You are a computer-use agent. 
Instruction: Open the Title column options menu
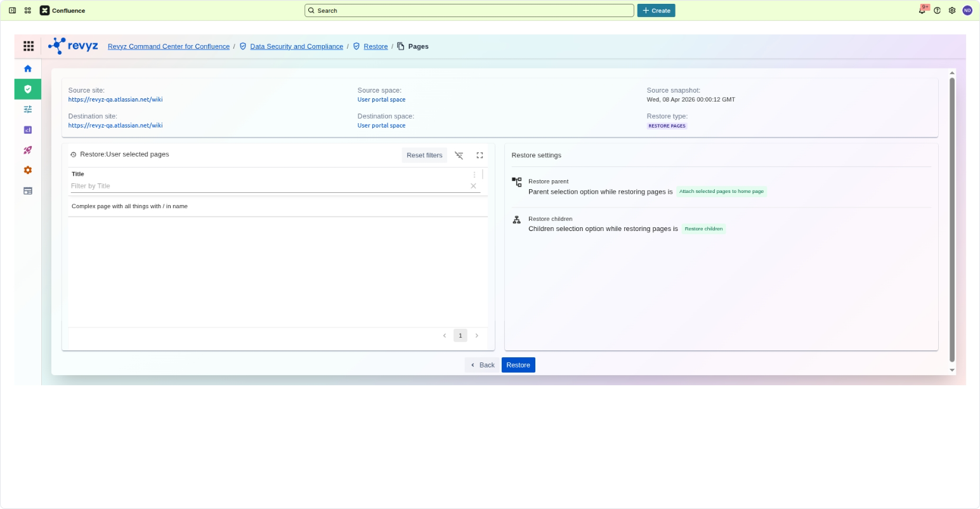[x=474, y=175]
